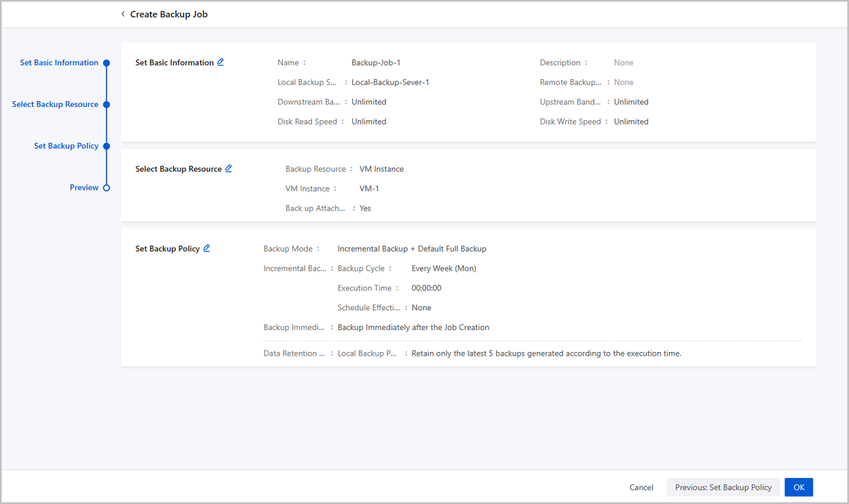Click the Local-Backup-Sever-1 server value
Screen dimensions: 849x504
(x=390, y=83)
